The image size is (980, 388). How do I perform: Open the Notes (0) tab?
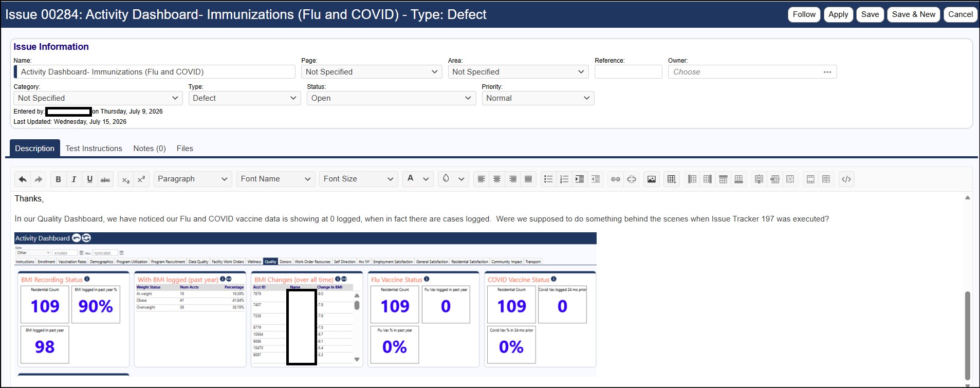tap(150, 149)
